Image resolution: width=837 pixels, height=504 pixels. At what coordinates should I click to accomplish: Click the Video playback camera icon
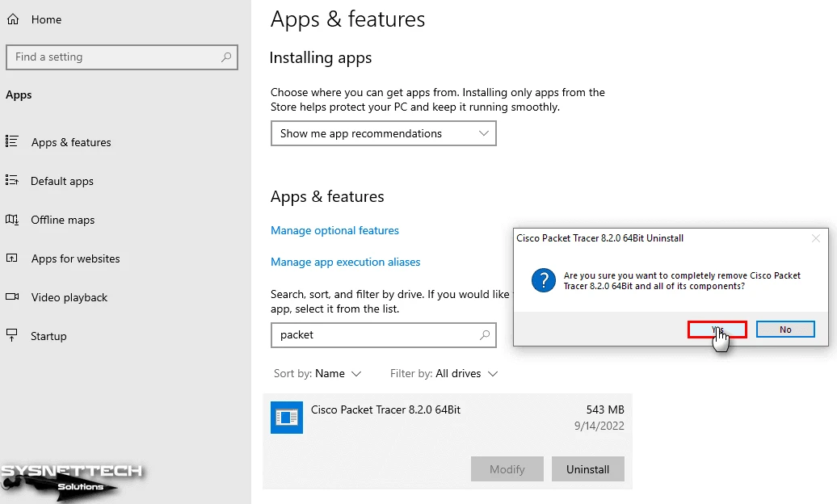click(x=12, y=297)
